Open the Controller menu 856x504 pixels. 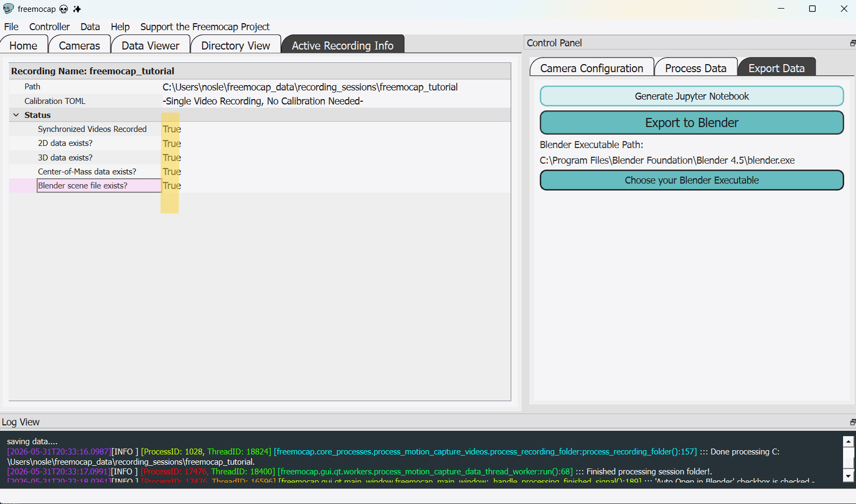[x=50, y=27]
